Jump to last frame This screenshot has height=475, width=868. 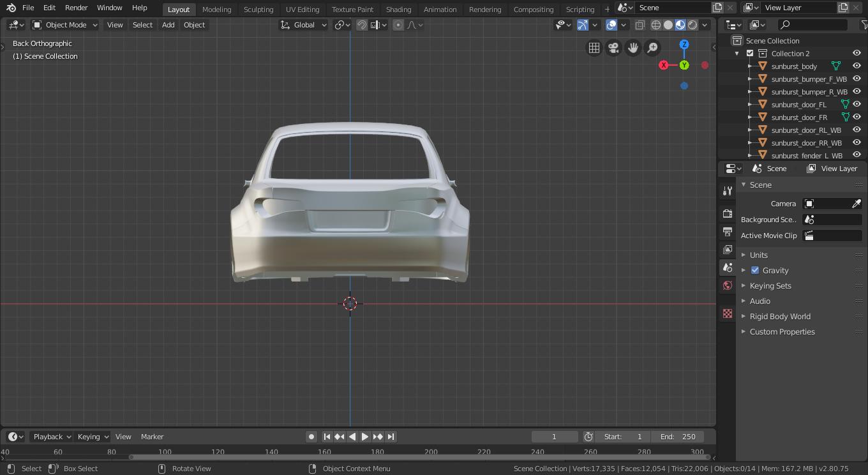(x=391, y=437)
